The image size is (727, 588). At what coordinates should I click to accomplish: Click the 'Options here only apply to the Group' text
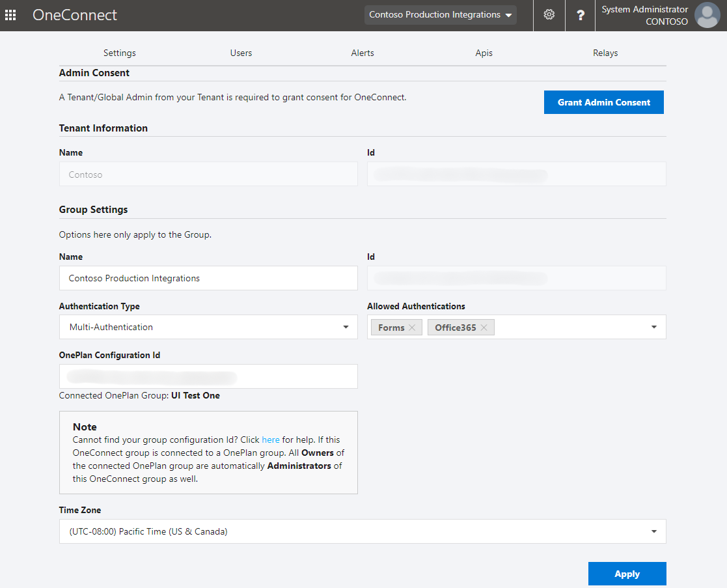[x=135, y=234]
